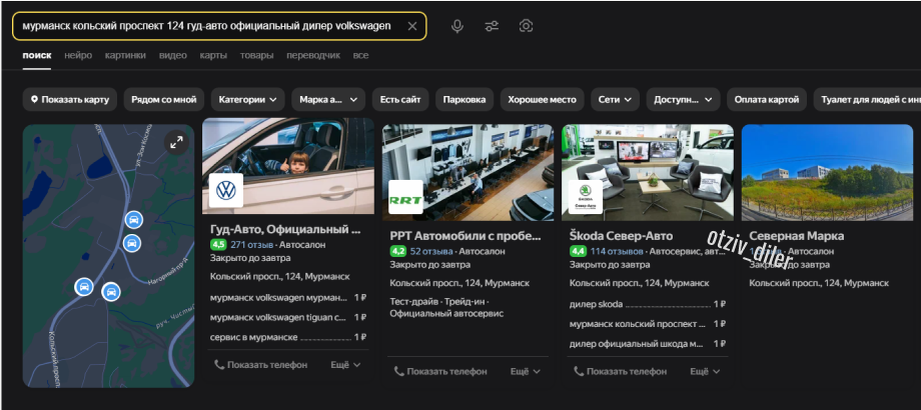Start voice search with the microphone icon

[457, 26]
